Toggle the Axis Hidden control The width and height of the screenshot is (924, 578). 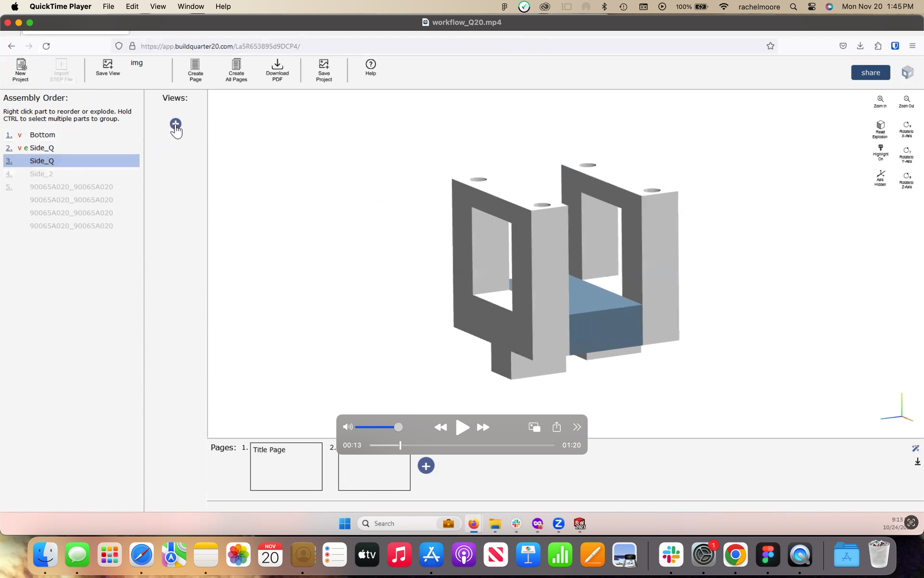pos(880,178)
